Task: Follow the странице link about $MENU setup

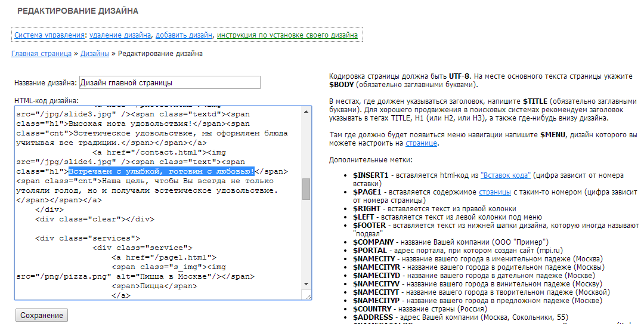Action: pos(421,143)
